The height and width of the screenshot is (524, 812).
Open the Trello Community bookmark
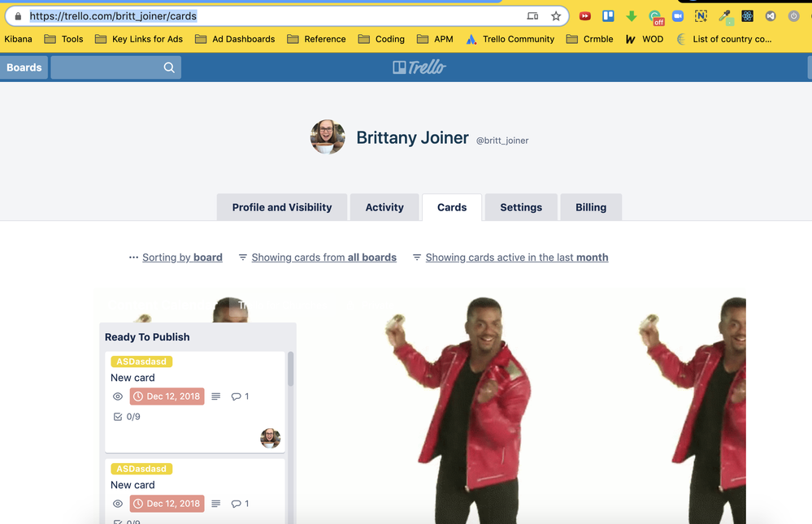click(510, 39)
